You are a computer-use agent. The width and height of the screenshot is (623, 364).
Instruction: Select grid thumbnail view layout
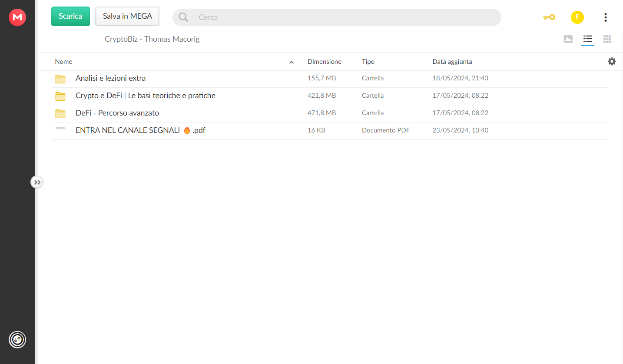pyautogui.click(x=607, y=39)
